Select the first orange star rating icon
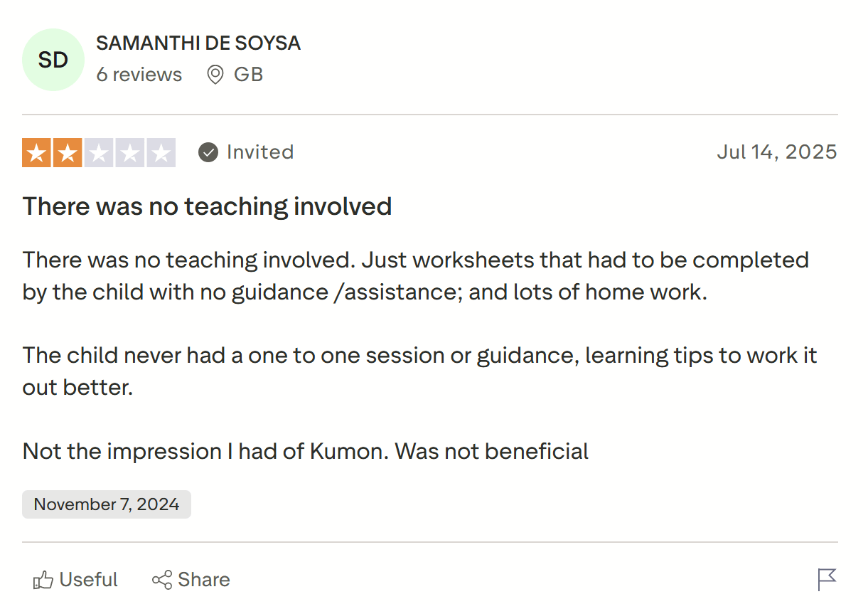868x604 pixels. coord(38,152)
